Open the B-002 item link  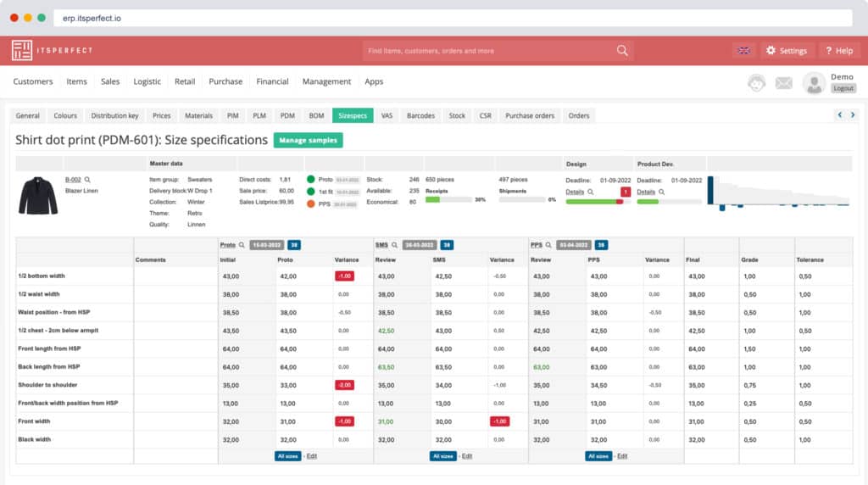[x=73, y=180]
